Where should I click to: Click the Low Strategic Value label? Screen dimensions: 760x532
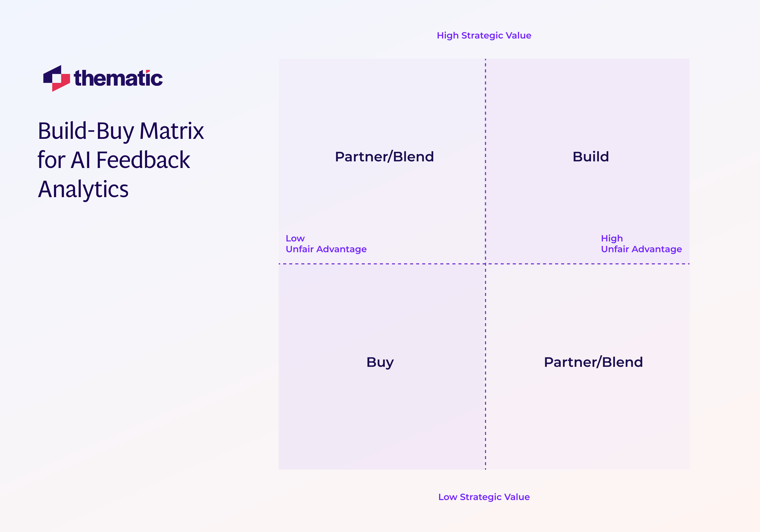click(484, 497)
